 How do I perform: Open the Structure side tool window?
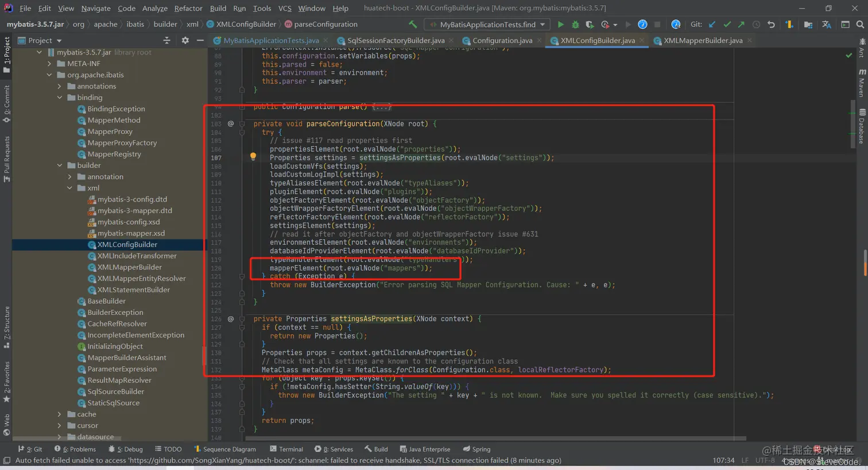(x=6, y=328)
